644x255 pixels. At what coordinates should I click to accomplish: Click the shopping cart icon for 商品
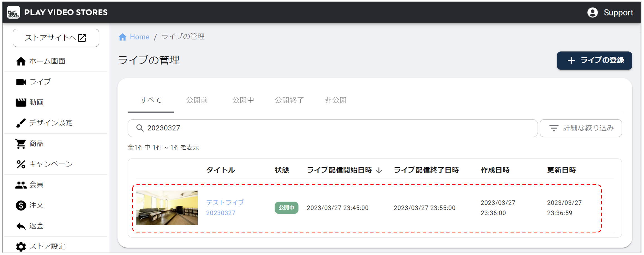[x=21, y=144]
